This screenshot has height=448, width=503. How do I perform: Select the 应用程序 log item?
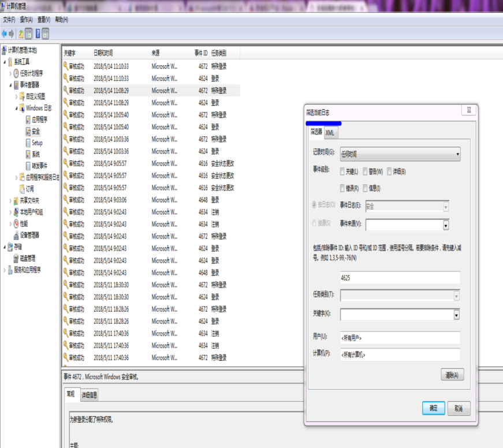pos(39,120)
